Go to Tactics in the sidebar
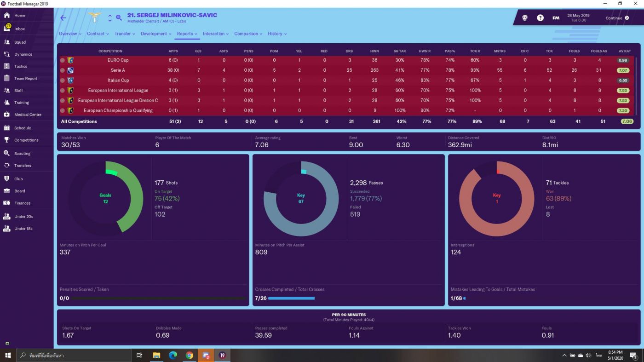Screen dimensions: 644x362 click(20, 66)
